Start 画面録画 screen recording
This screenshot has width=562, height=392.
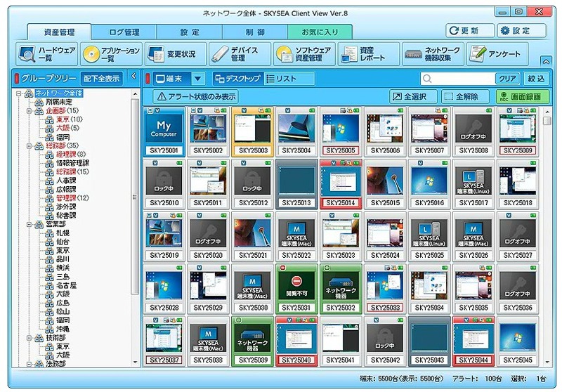(x=522, y=96)
